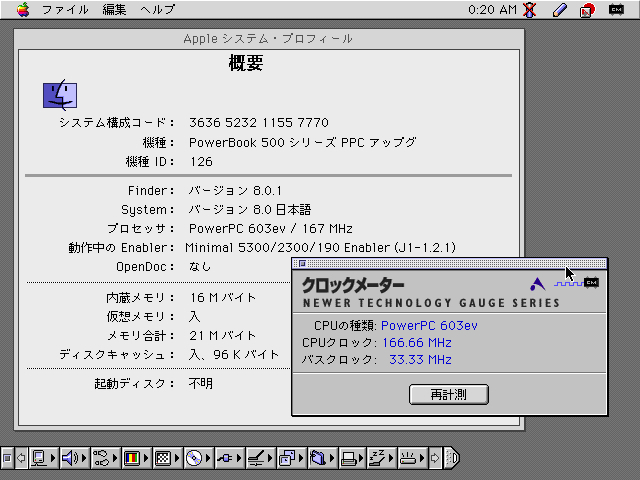Click the media bay drive icon
The image size is (640, 480).
(408, 458)
